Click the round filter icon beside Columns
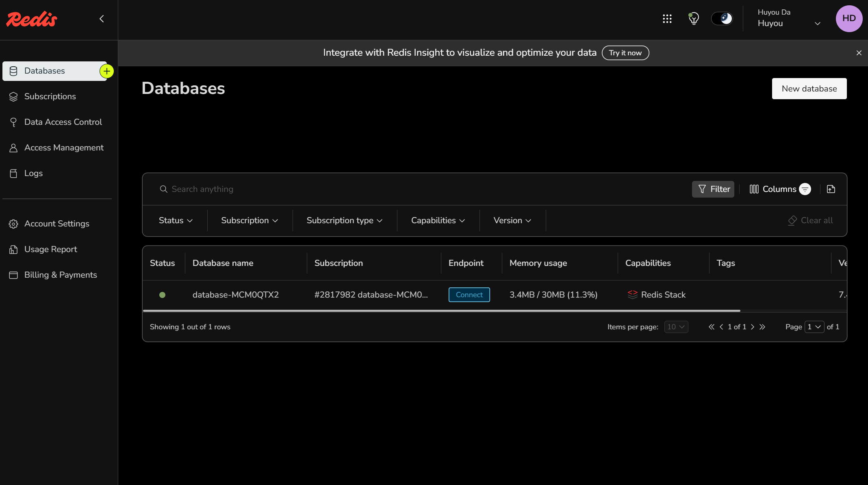 point(805,189)
